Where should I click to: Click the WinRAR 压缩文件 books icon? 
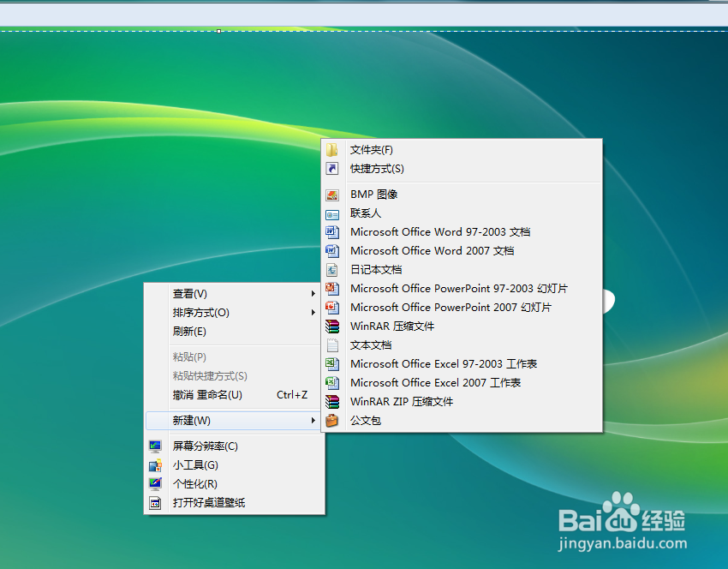click(x=332, y=326)
